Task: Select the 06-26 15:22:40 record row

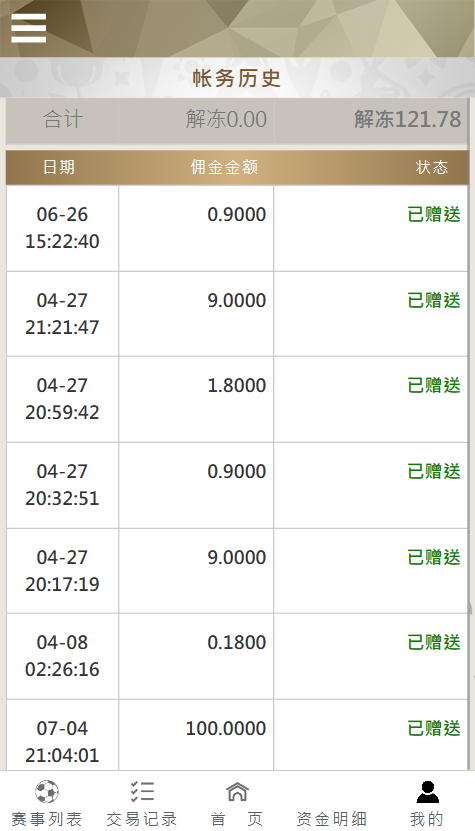Action: pos(237,228)
